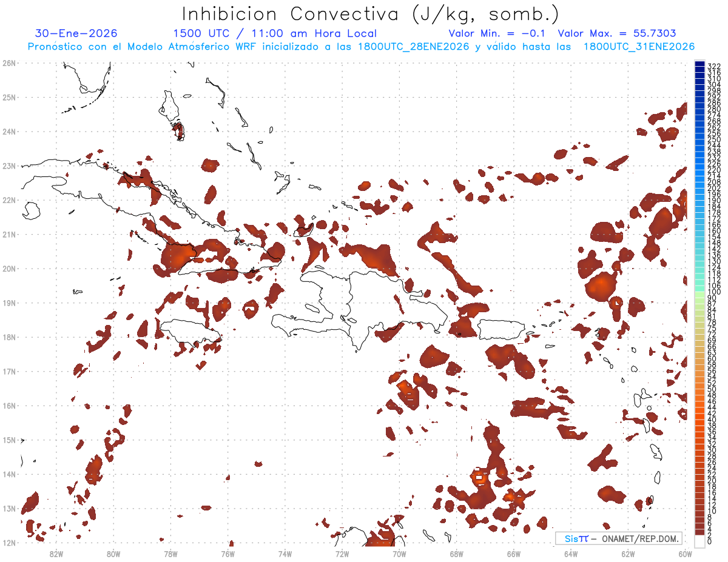Click the time '1500 UTC / 11:00 am Hora Local'
Image resolution: width=728 pixels, height=562 pixels.
pos(275,33)
